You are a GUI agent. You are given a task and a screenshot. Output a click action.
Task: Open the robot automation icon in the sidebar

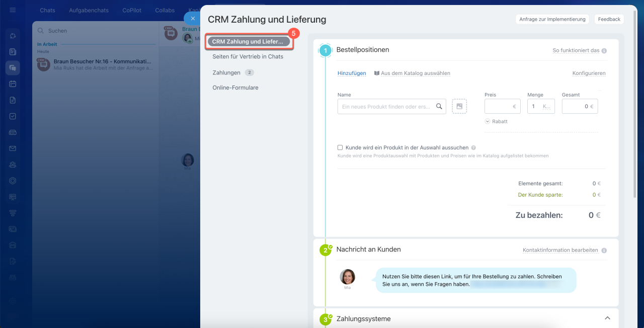(13, 277)
